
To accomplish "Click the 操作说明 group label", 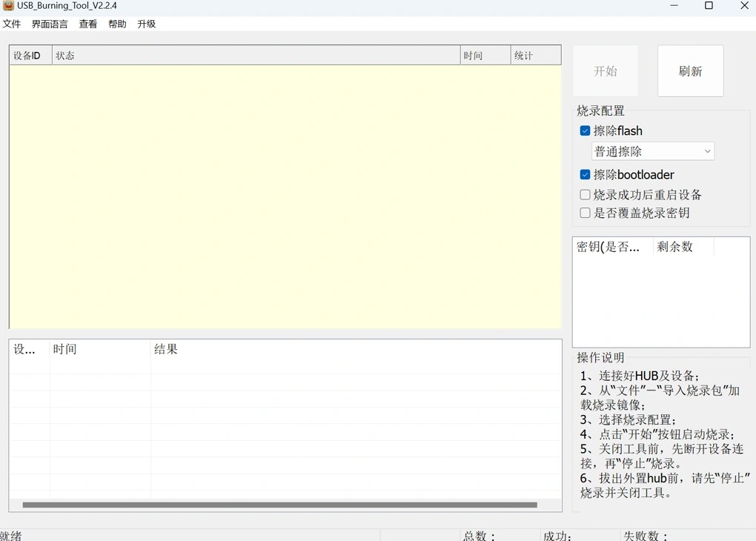I will click(600, 357).
